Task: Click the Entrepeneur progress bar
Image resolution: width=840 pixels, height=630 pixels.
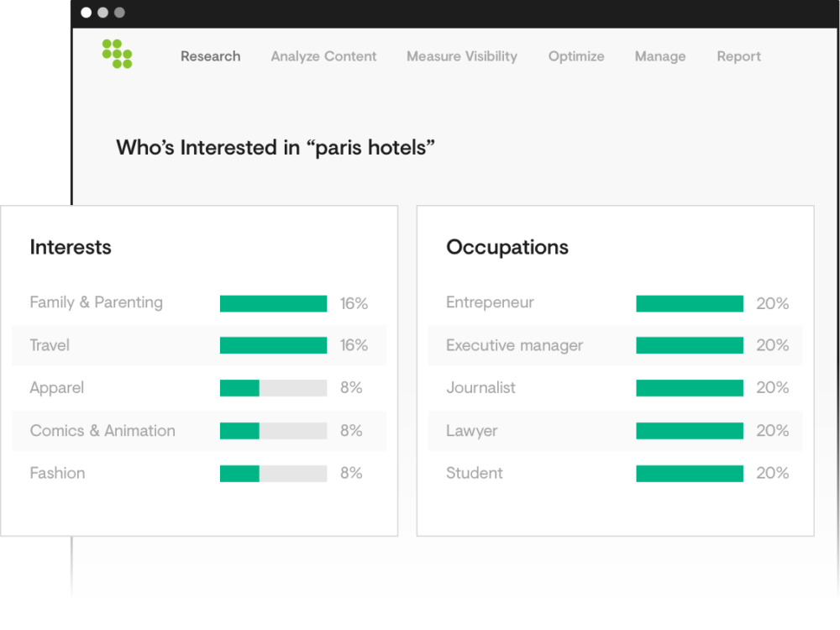Action: [x=690, y=303]
